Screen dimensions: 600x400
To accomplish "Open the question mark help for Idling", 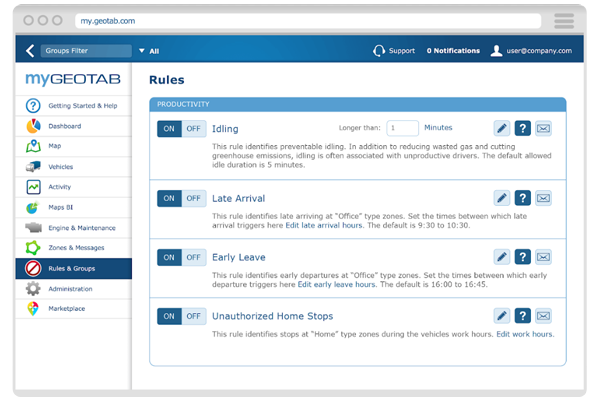I will pyautogui.click(x=522, y=128).
